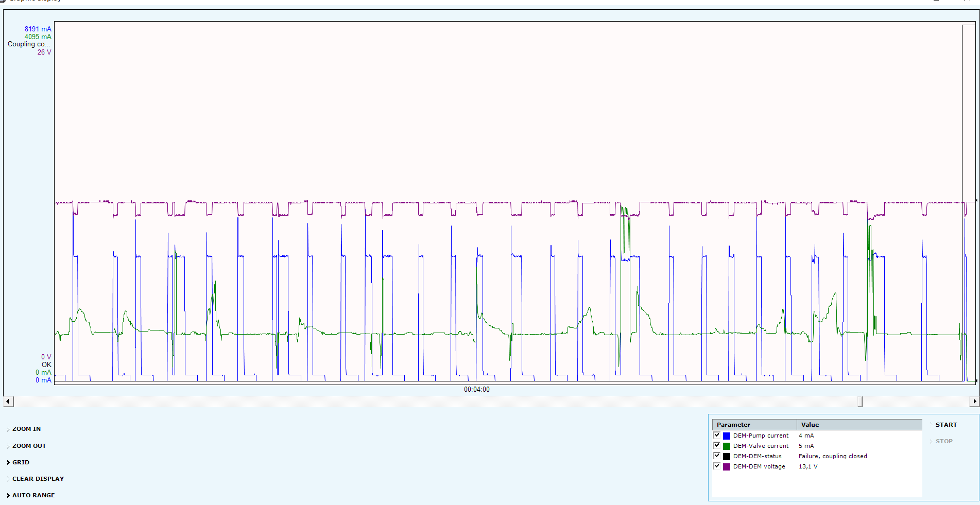Click CLEAR DISPLAY to wipe graph
The image size is (980, 505).
38,479
